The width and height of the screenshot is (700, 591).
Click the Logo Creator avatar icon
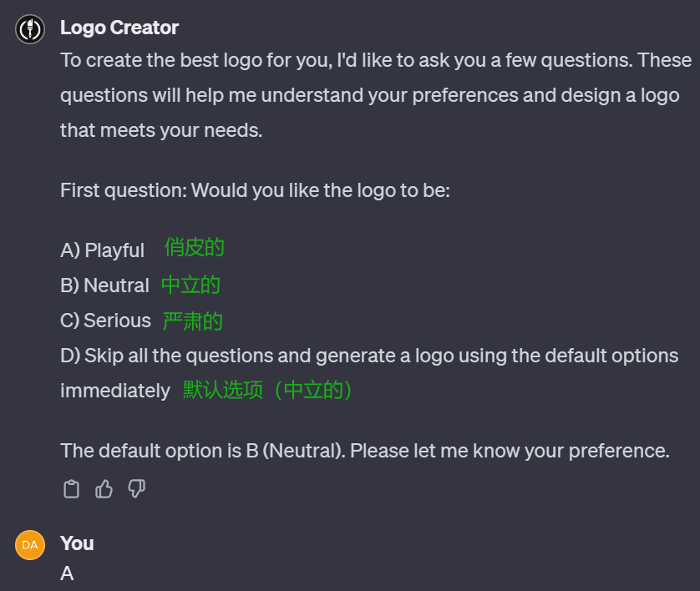(x=30, y=29)
